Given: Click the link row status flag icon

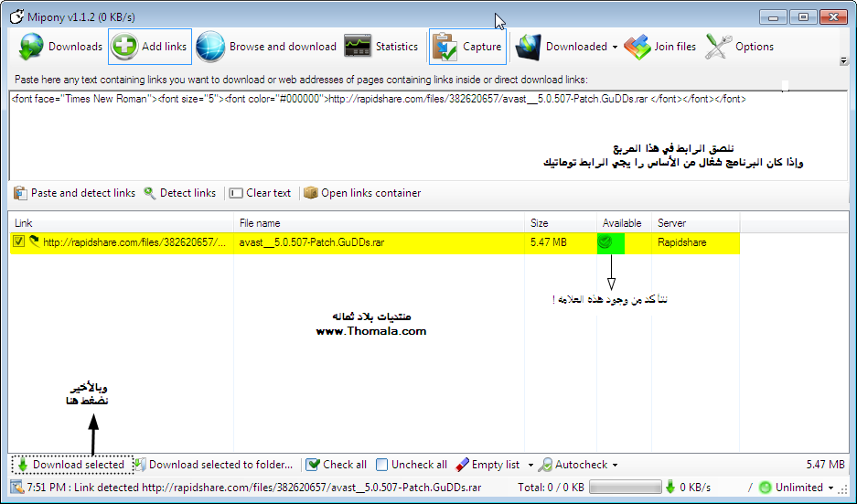Looking at the screenshot, I should tap(34, 241).
